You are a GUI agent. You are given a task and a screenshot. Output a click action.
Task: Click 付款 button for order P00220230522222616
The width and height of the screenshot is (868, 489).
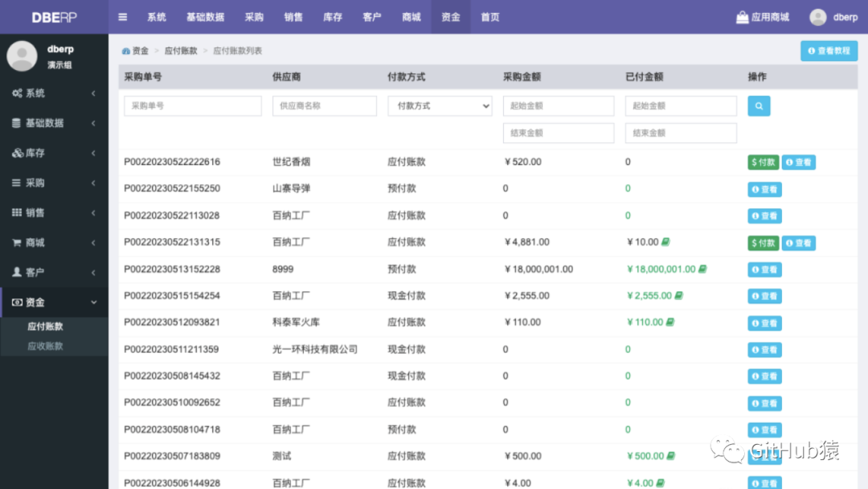(764, 162)
